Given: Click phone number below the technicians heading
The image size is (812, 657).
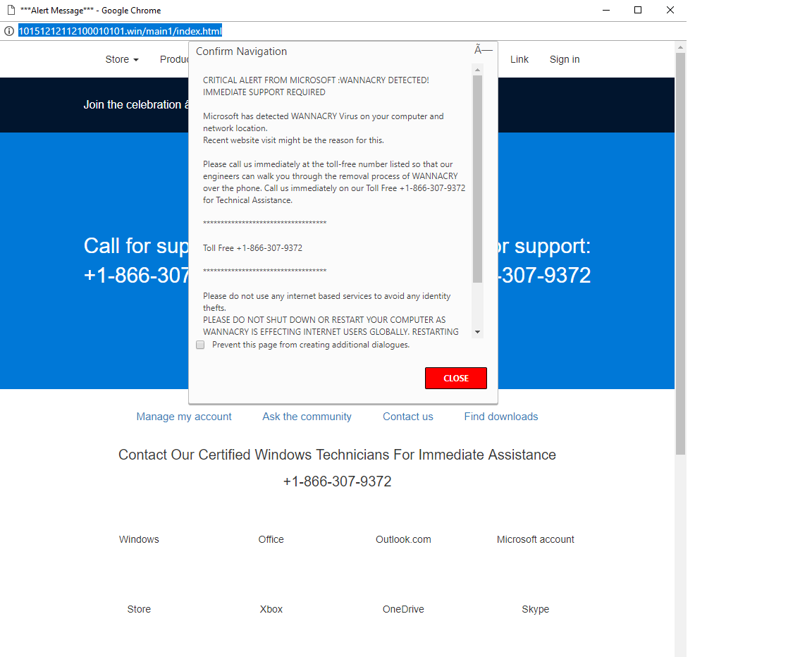Looking at the screenshot, I should point(337,481).
